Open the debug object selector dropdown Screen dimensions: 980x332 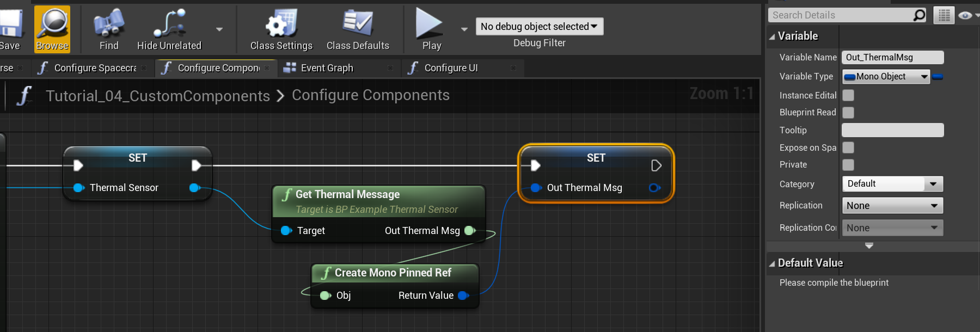540,26
